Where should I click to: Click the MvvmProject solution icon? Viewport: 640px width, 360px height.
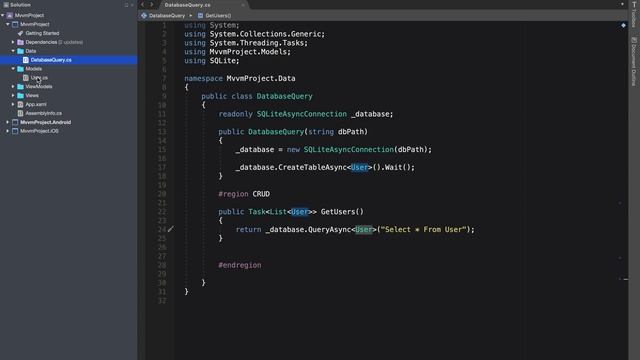point(10,15)
